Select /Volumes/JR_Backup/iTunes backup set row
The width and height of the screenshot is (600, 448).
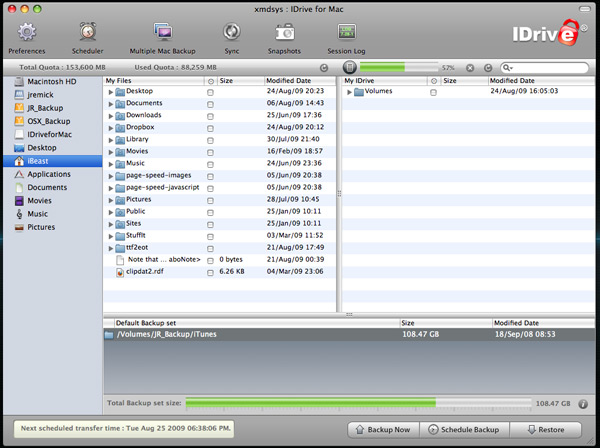[x=349, y=334]
